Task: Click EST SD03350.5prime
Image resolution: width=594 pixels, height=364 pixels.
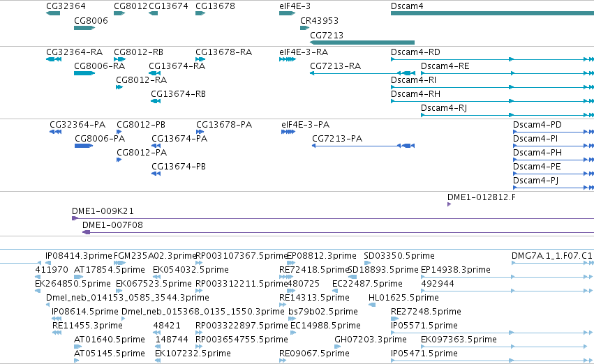Action: click(399, 256)
